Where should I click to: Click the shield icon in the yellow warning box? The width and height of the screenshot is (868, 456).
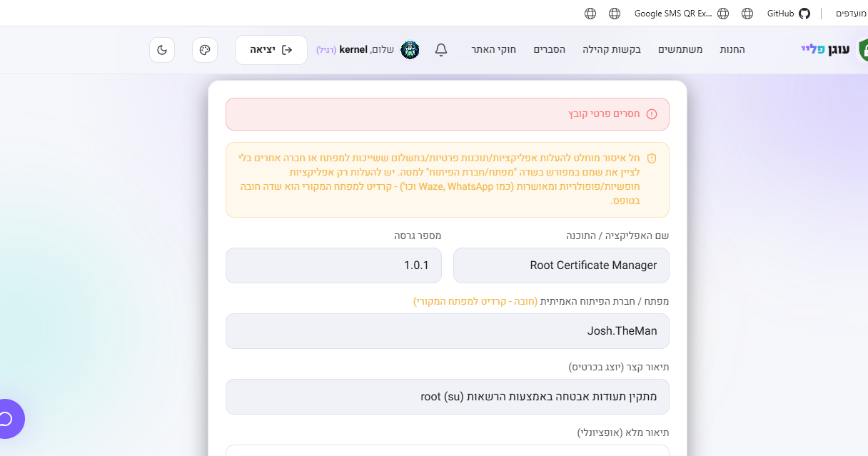coord(652,158)
